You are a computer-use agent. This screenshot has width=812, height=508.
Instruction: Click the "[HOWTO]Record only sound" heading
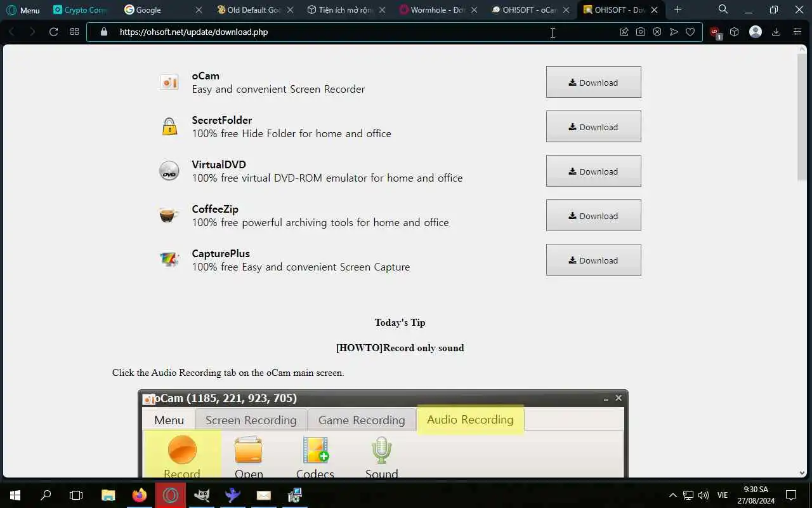pos(400,348)
